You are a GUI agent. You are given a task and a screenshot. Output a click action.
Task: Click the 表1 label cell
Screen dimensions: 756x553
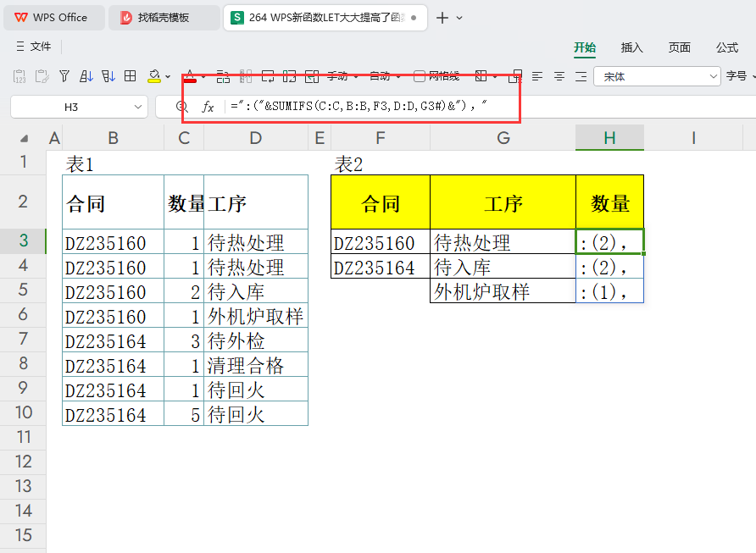(x=114, y=163)
